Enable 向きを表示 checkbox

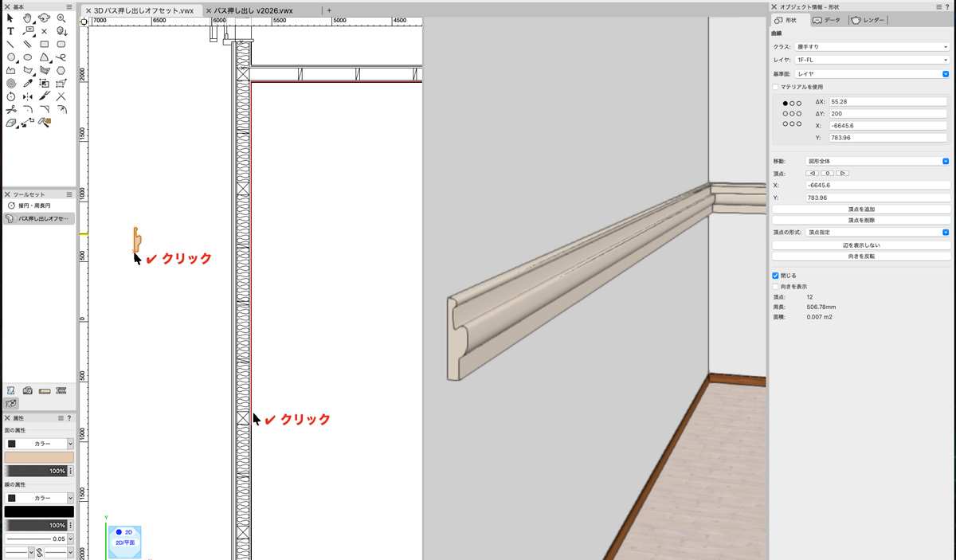776,287
